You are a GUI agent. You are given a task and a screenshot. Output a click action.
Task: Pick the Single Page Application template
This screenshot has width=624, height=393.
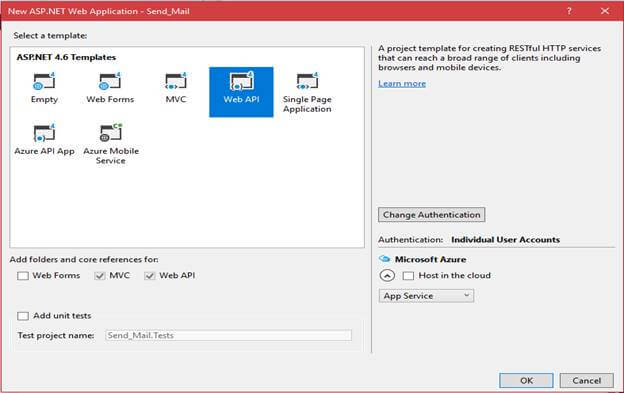pyautogui.click(x=307, y=92)
